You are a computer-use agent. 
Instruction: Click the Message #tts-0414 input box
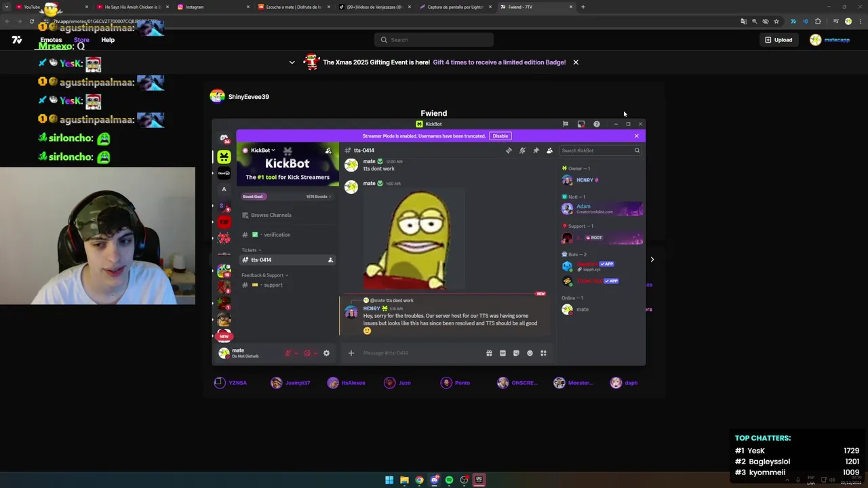[x=420, y=353]
